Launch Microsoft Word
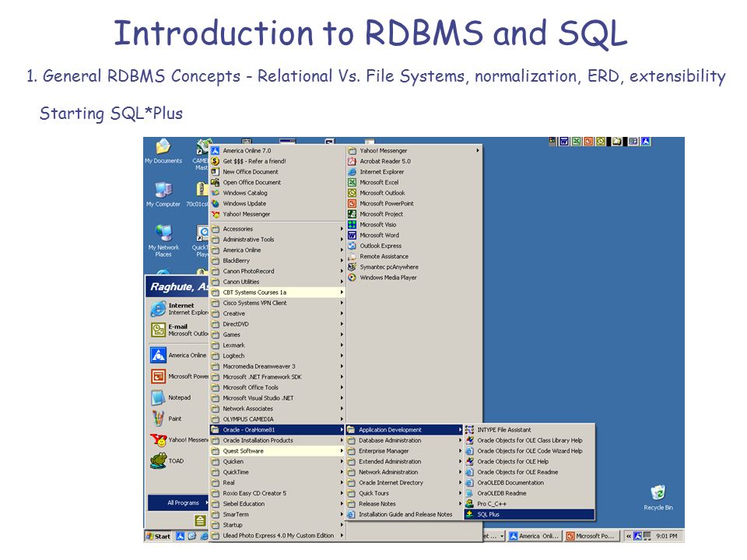Screen dimensions: 747x560 coord(413,235)
